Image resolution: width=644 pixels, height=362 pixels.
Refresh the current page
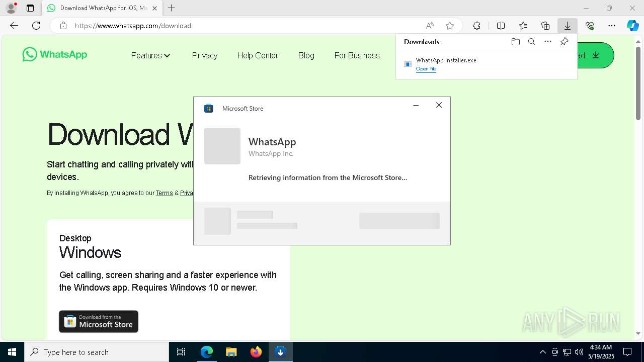tap(36, 26)
